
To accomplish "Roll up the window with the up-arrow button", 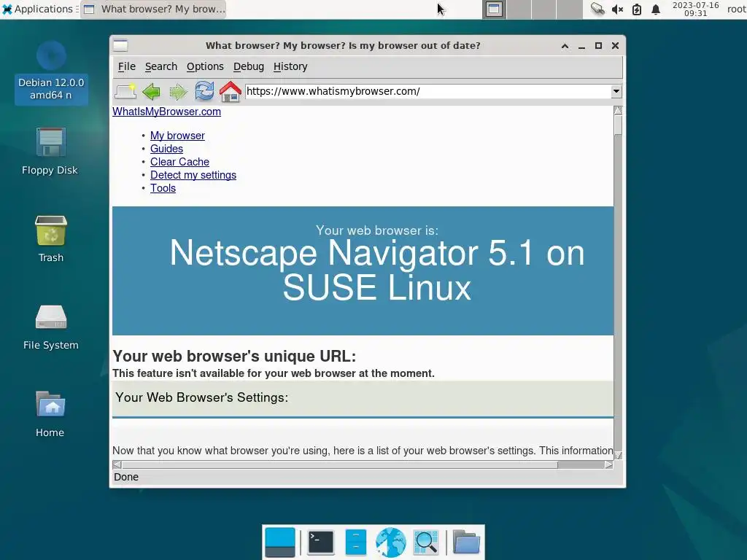I will [565, 46].
